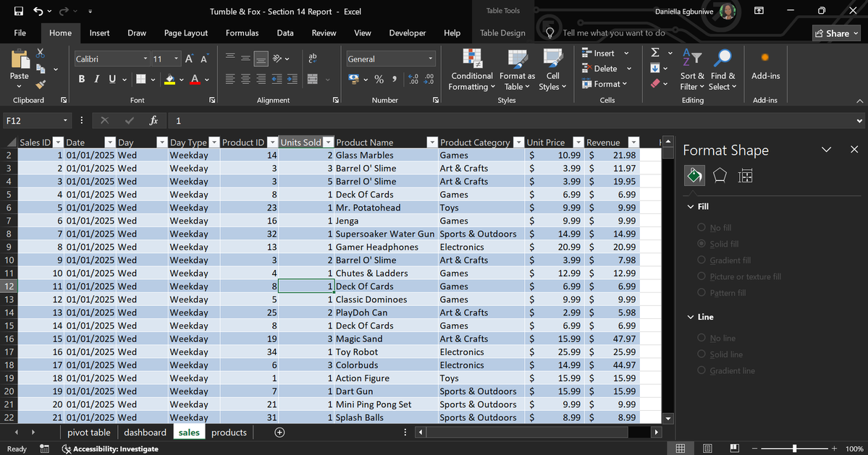Screen dimensions: 868x455
Task: Toggle Bold formatting
Action: click(x=81, y=79)
